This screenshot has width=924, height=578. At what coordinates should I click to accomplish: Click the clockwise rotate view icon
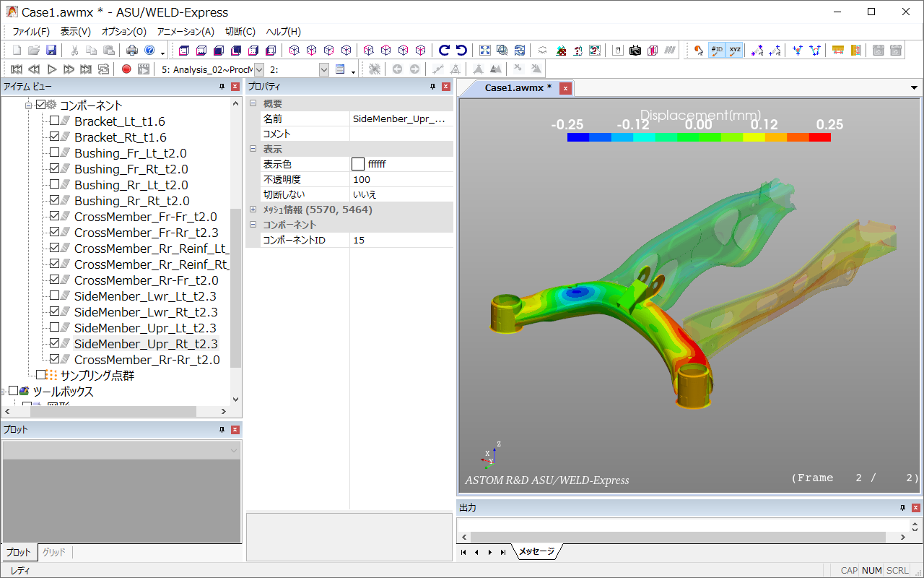(x=444, y=51)
